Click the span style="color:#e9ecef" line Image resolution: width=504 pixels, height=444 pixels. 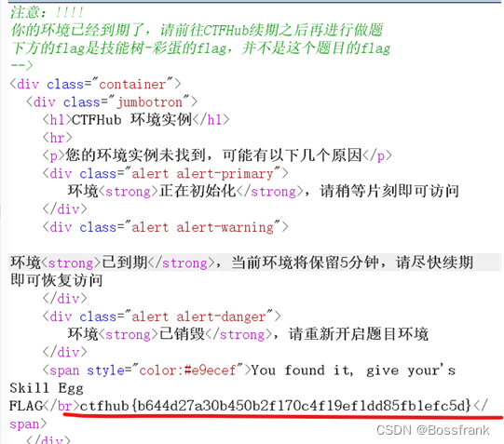click(249, 370)
